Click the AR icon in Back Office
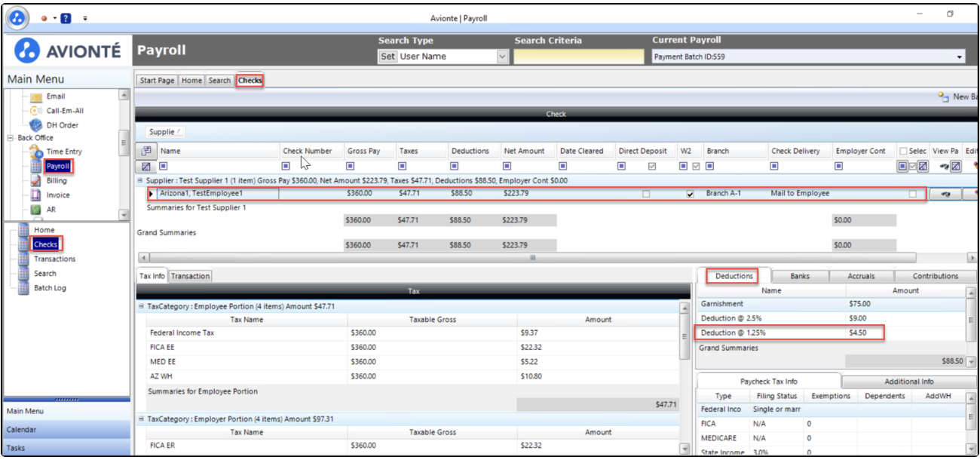980x460 pixels. click(35, 210)
